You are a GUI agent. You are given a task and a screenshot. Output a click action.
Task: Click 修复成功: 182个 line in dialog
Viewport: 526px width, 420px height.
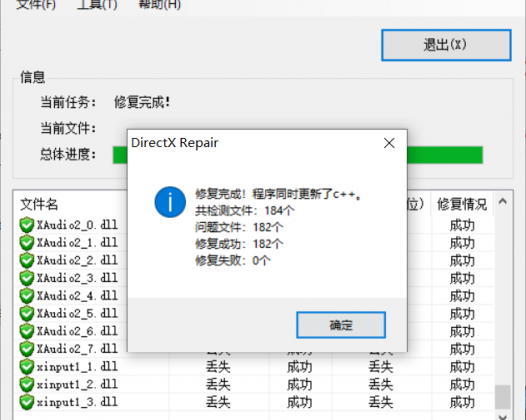239,244
